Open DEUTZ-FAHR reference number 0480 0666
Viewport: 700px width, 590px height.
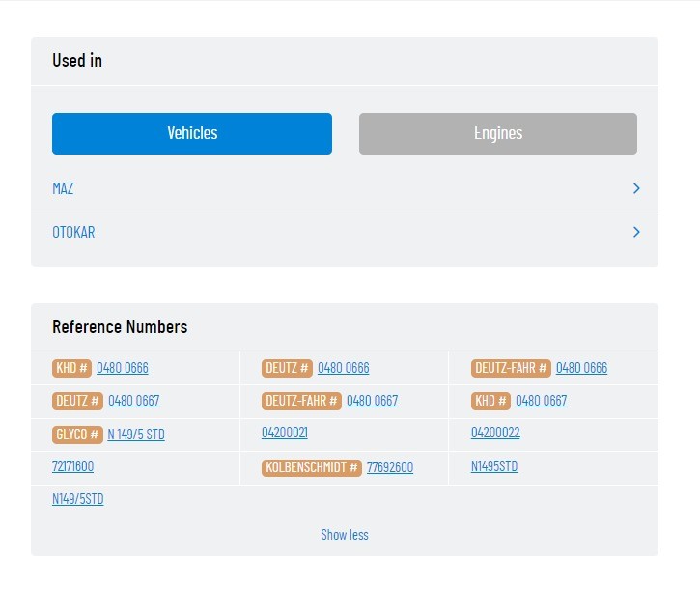tap(581, 368)
